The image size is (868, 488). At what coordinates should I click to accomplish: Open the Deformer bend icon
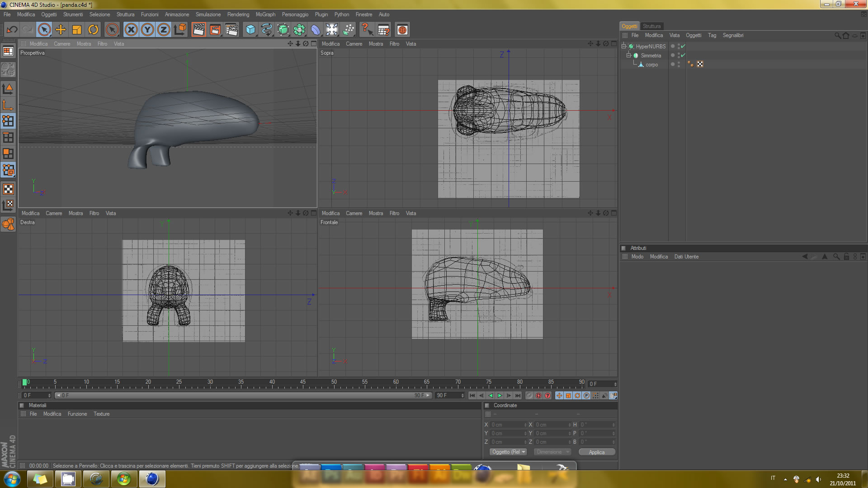(x=316, y=30)
